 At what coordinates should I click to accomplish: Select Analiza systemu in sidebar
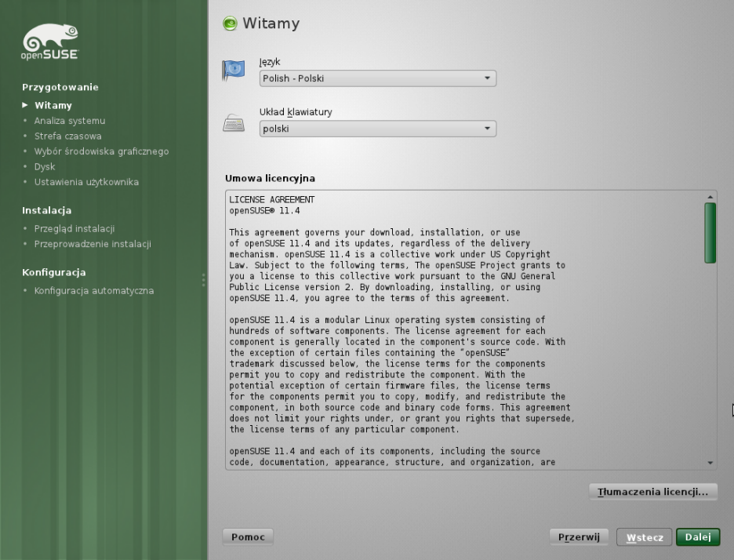coord(70,121)
